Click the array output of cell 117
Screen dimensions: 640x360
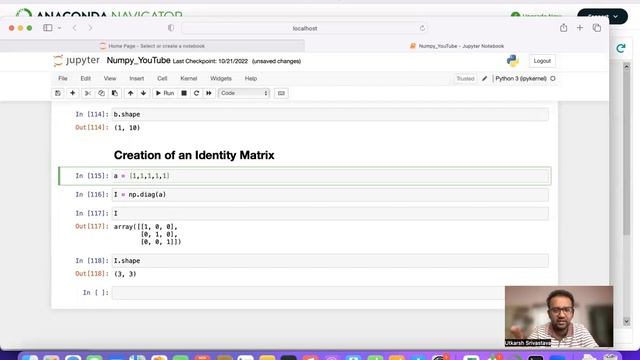pos(147,234)
